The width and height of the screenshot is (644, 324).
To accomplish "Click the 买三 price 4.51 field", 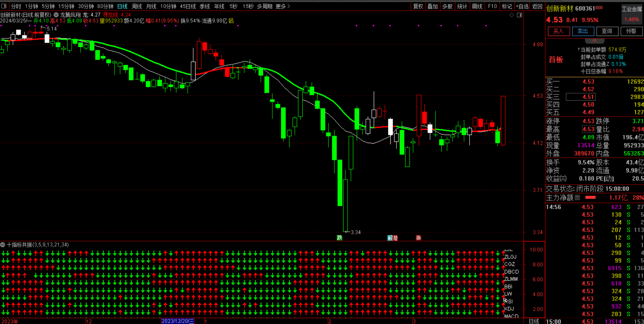I will click(x=580, y=97).
